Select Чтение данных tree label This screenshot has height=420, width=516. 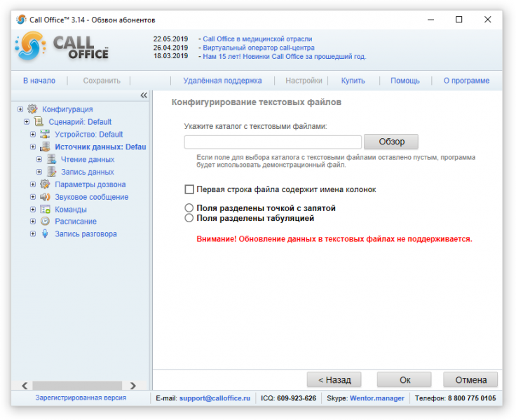coord(88,159)
